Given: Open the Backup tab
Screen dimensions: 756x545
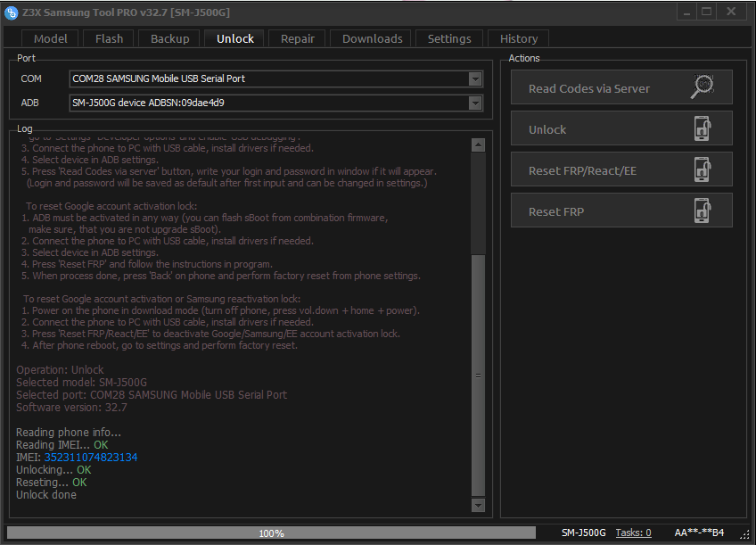Looking at the screenshot, I should (169, 38).
